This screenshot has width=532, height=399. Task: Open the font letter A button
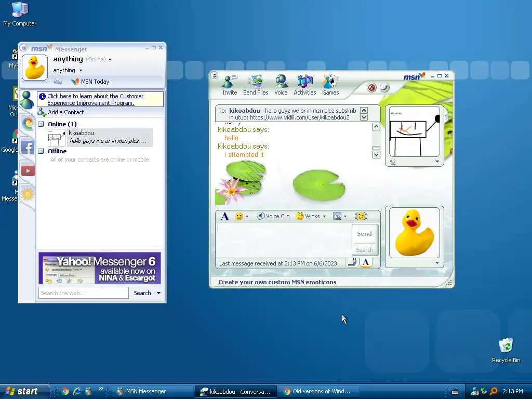point(224,216)
